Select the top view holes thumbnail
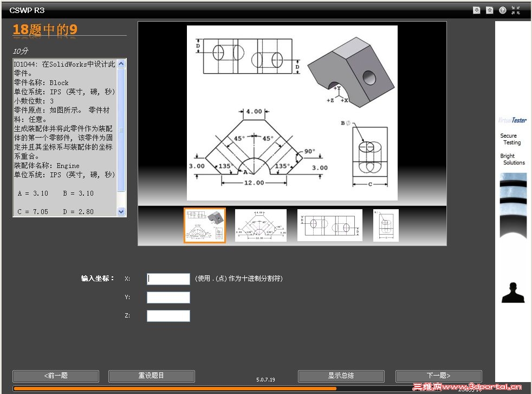 [x=329, y=225]
